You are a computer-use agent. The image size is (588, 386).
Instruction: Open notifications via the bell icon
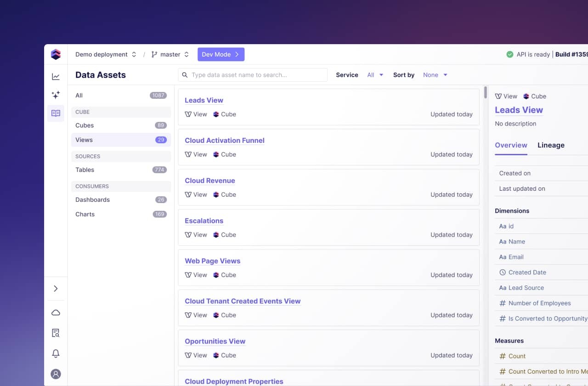pyautogui.click(x=56, y=353)
